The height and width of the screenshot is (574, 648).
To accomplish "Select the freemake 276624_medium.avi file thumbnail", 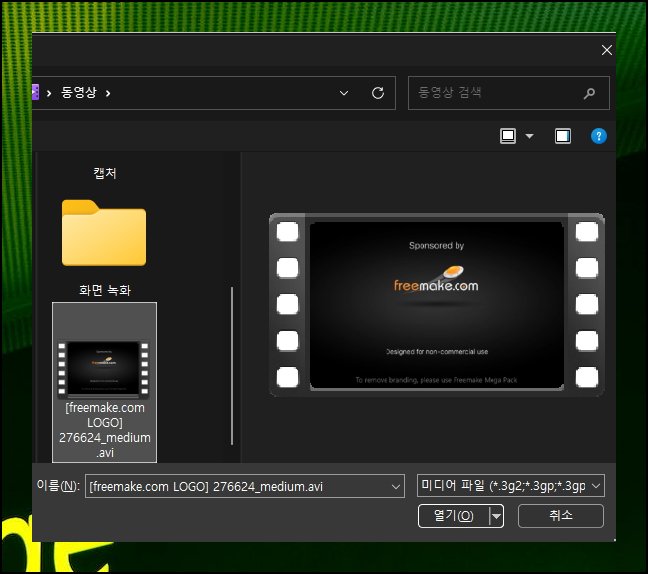I will [x=103, y=368].
